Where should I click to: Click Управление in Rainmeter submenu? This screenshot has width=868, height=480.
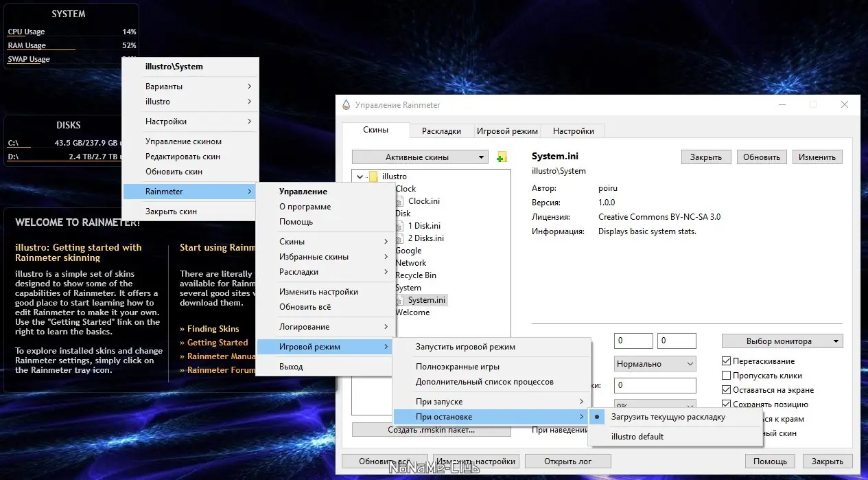tap(325, 192)
